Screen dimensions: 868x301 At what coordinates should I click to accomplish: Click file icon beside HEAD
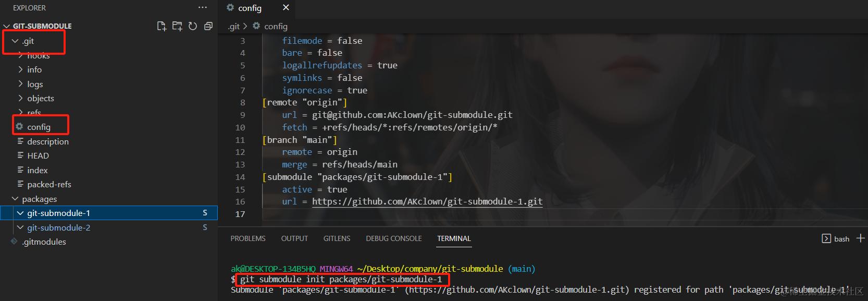coord(20,155)
